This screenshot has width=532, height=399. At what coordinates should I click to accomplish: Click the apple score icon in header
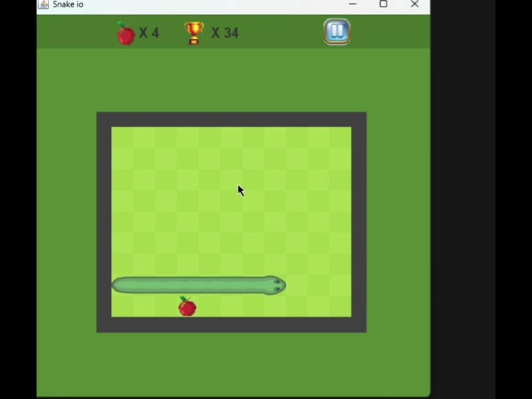coord(126,33)
